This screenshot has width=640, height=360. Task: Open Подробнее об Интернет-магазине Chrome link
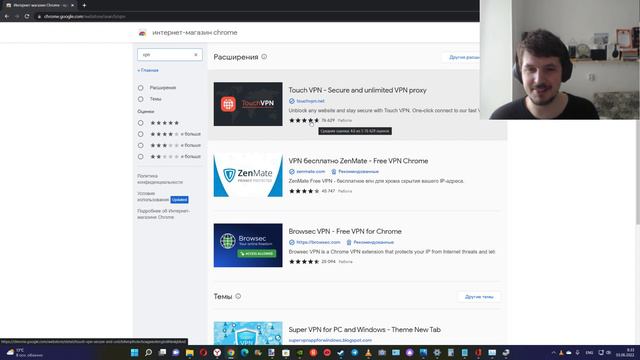(x=163, y=214)
